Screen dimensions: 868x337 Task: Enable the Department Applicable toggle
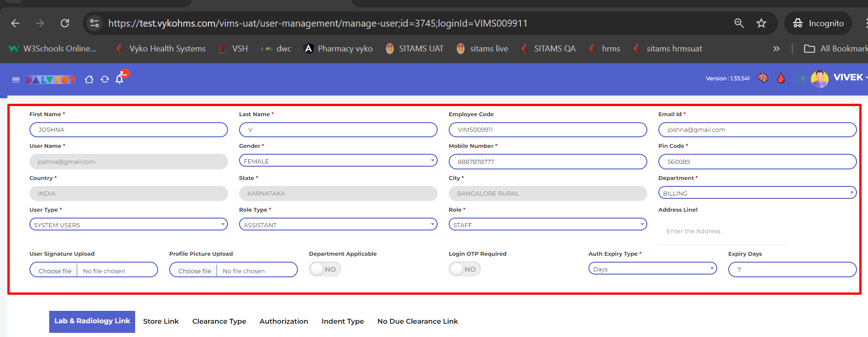tap(325, 269)
